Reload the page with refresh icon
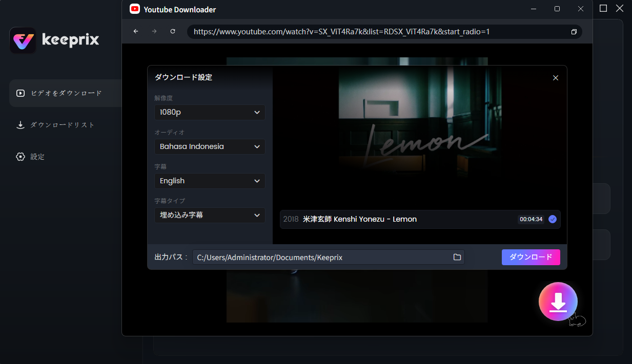The height and width of the screenshot is (364, 632). pyautogui.click(x=173, y=32)
